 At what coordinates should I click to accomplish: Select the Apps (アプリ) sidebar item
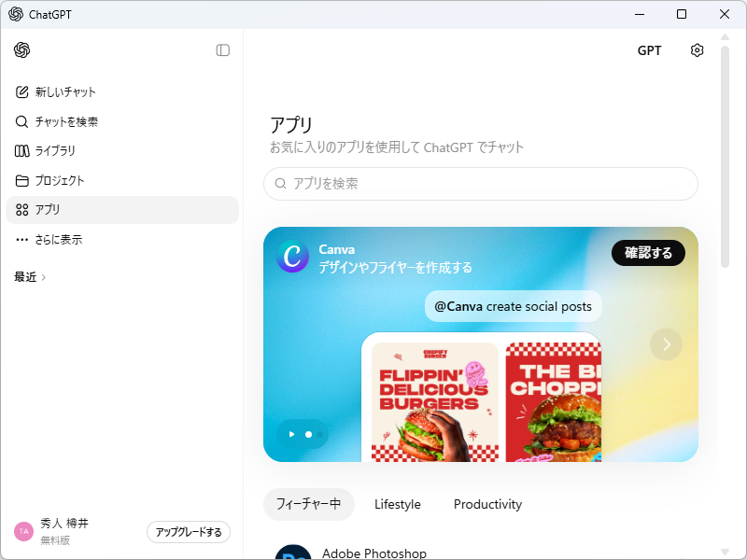122,210
